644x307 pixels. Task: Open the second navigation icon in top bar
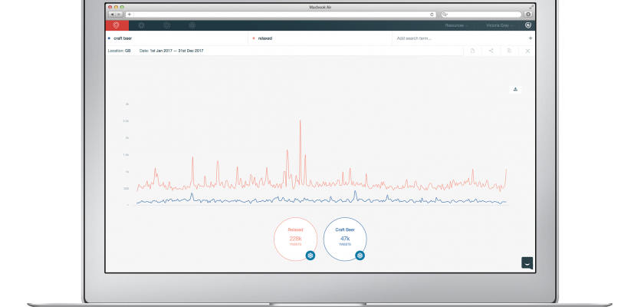142,25
